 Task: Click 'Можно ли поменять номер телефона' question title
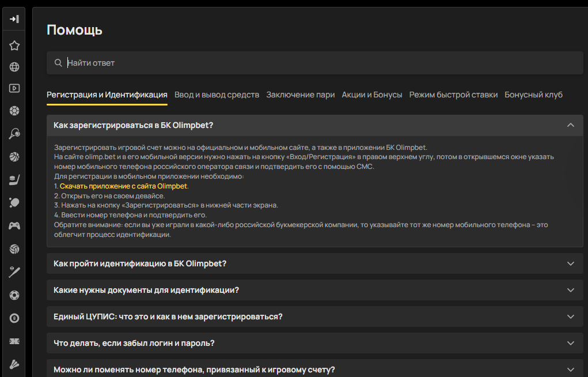(194, 370)
